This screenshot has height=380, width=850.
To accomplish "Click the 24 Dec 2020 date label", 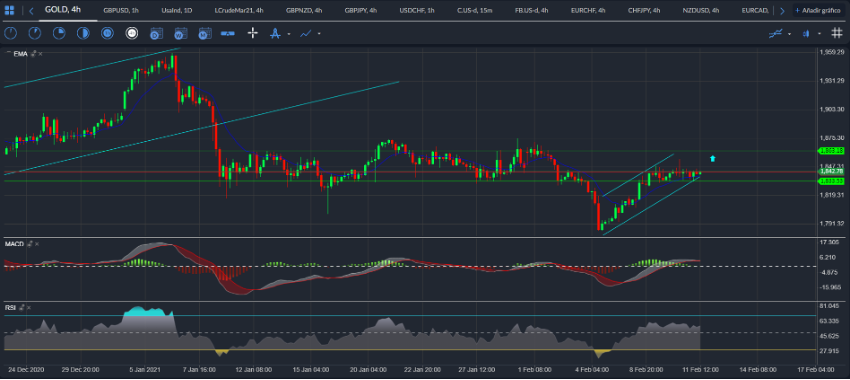I will tap(27, 370).
